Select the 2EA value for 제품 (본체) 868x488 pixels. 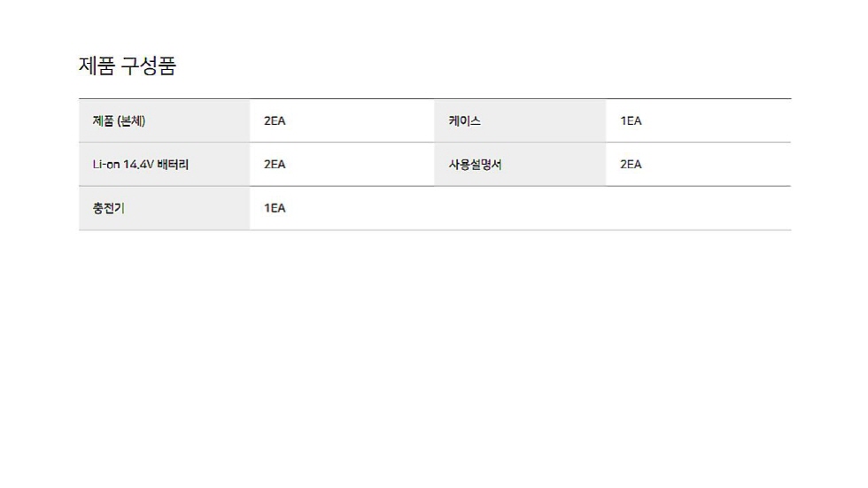point(275,120)
